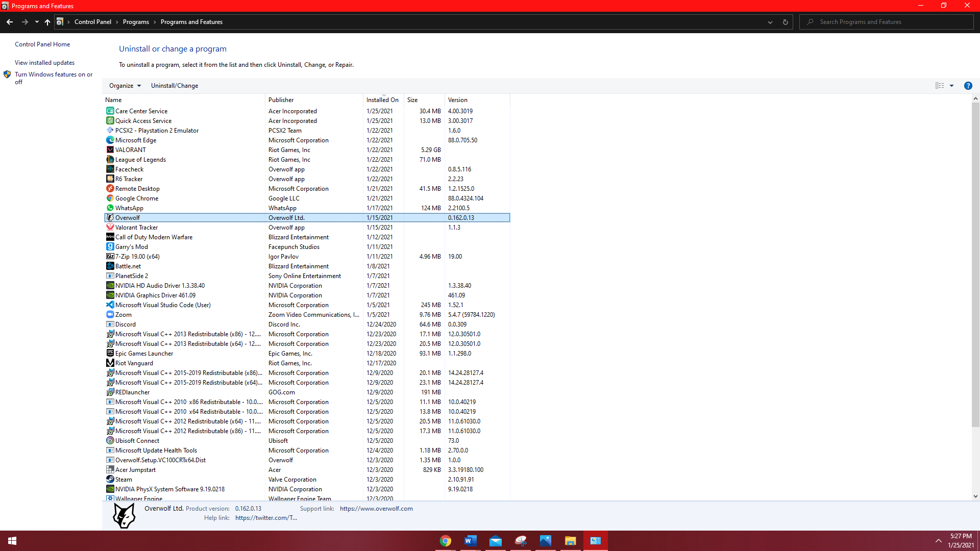Select NVIDIA PhysX System Software 9.19.0218 row
Viewport: 980px width, 551px height.
pyautogui.click(x=307, y=489)
